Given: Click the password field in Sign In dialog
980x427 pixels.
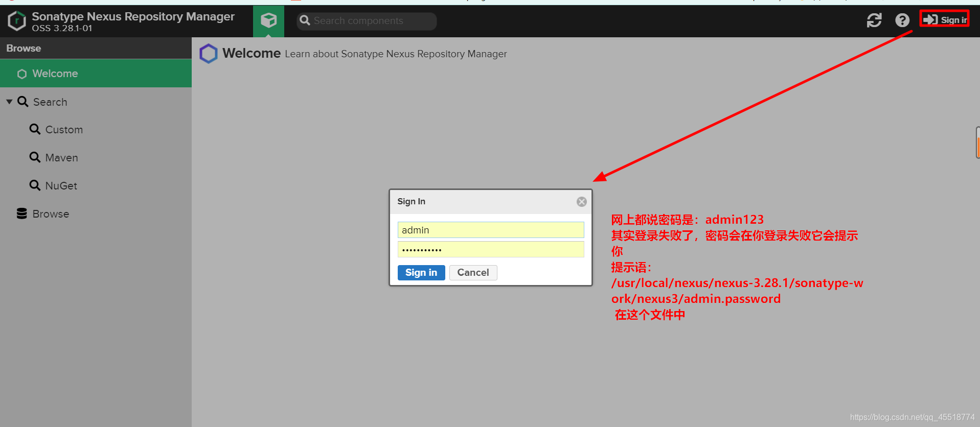Looking at the screenshot, I should click(x=491, y=250).
